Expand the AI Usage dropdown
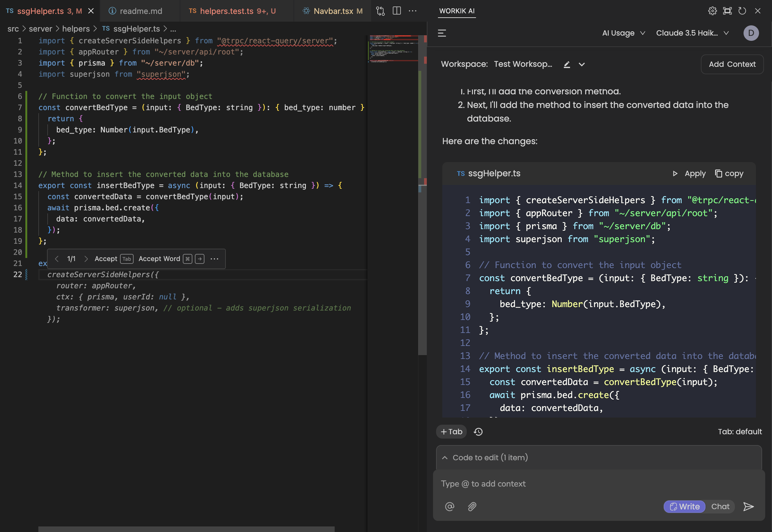This screenshot has height=532, width=772. coord(624,33)
